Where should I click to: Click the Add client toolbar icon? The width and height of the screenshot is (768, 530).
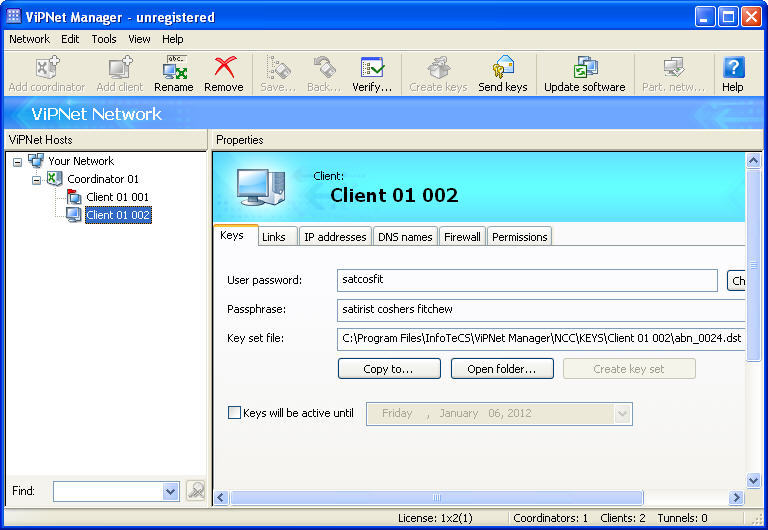(x=120, y=67)
